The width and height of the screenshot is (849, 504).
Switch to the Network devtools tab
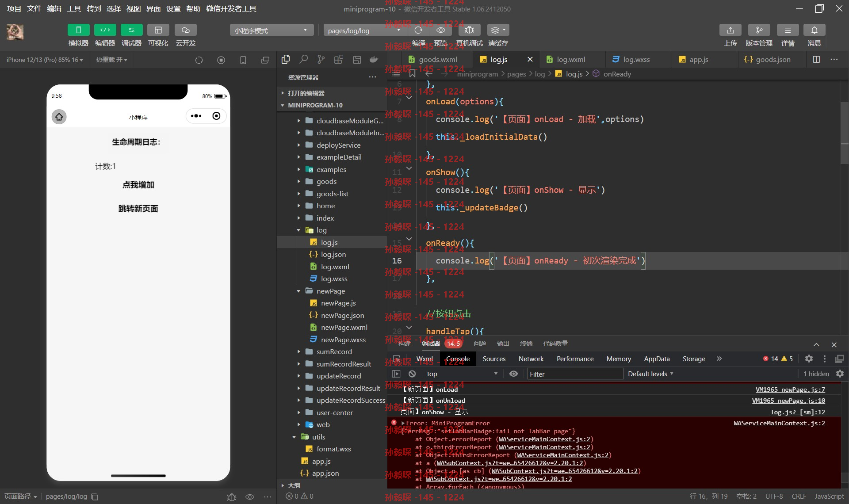(531, 359)
